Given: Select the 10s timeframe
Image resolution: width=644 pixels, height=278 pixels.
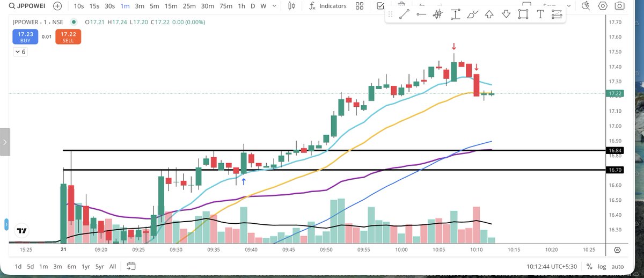Looking at the screenshot, I should click(79, 6).
